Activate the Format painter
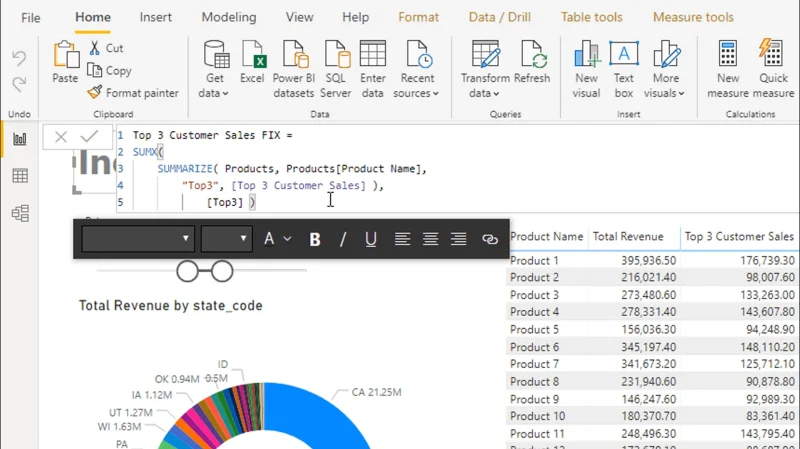 pos(133,93)
